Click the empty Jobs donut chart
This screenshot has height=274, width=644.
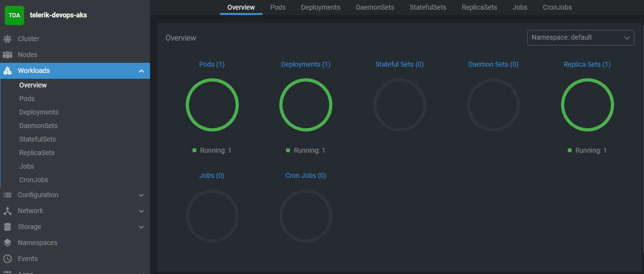pos(212,216)
